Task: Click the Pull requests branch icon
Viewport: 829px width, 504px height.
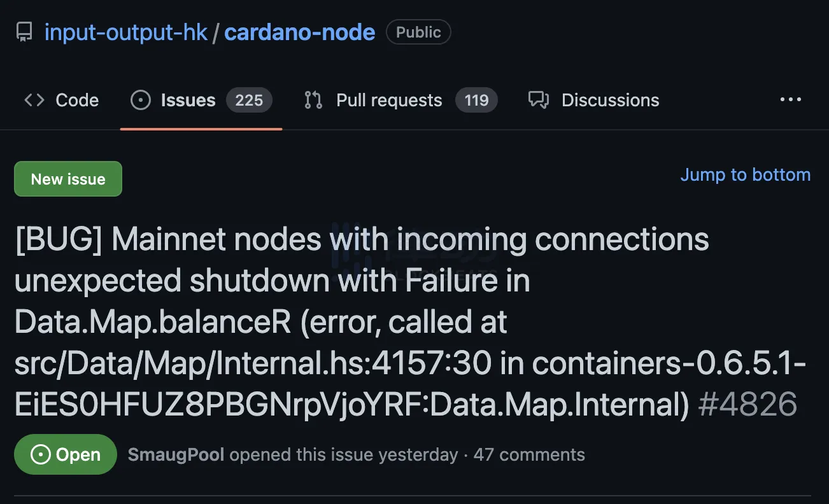Action: pos(313,100)
